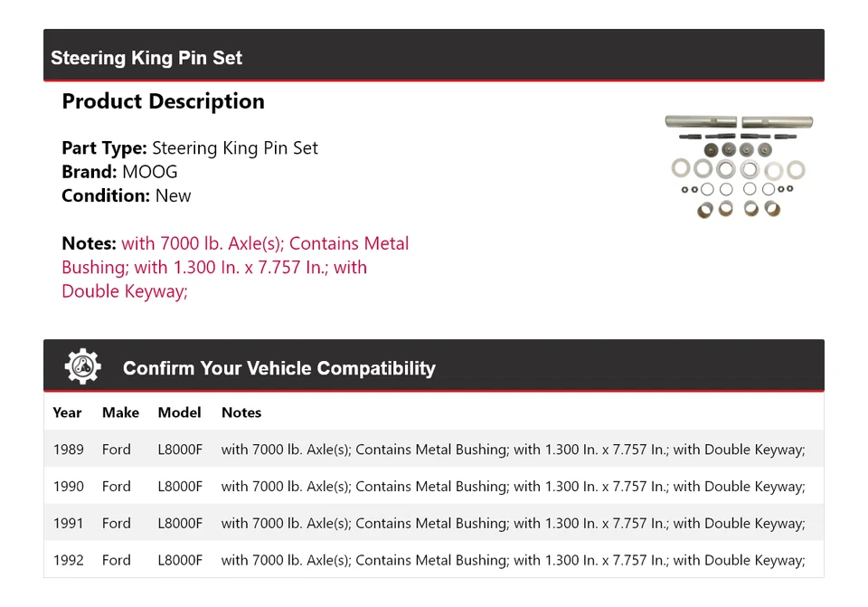Click the Steering King Pin Set header

[x=146, y=58]
